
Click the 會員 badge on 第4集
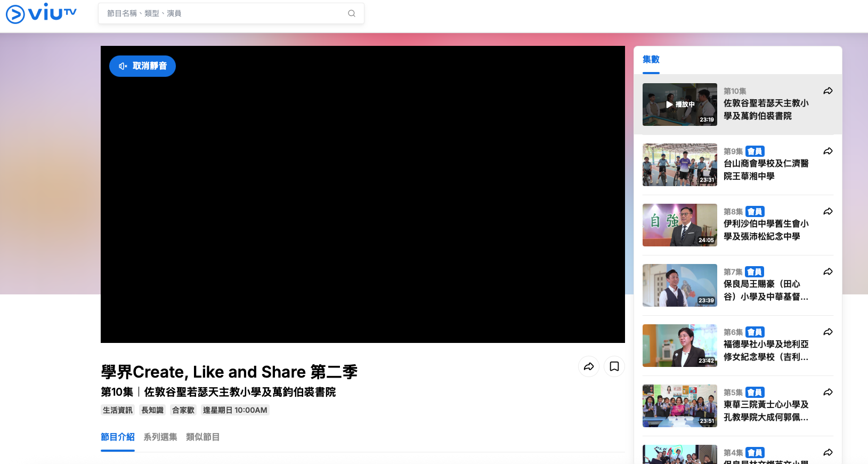click(x=755, y=453)
